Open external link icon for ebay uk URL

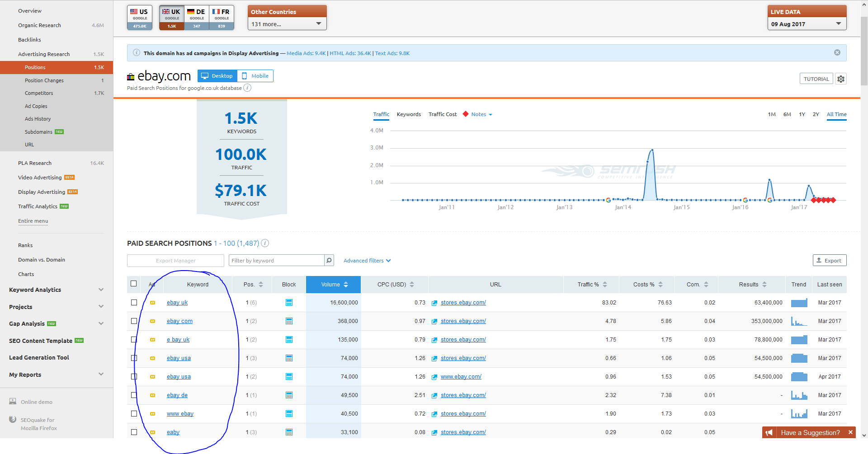click(x=434, y=303)
